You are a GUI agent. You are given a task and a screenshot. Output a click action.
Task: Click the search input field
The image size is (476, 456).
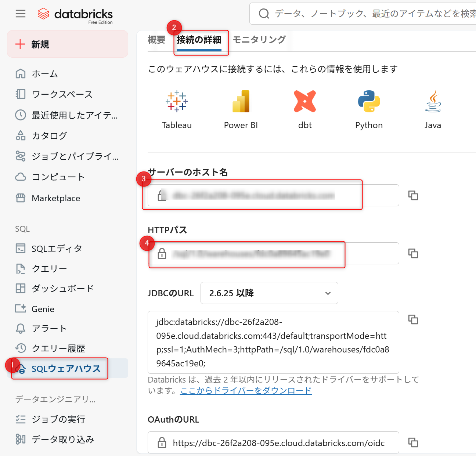tap(363, 14)
